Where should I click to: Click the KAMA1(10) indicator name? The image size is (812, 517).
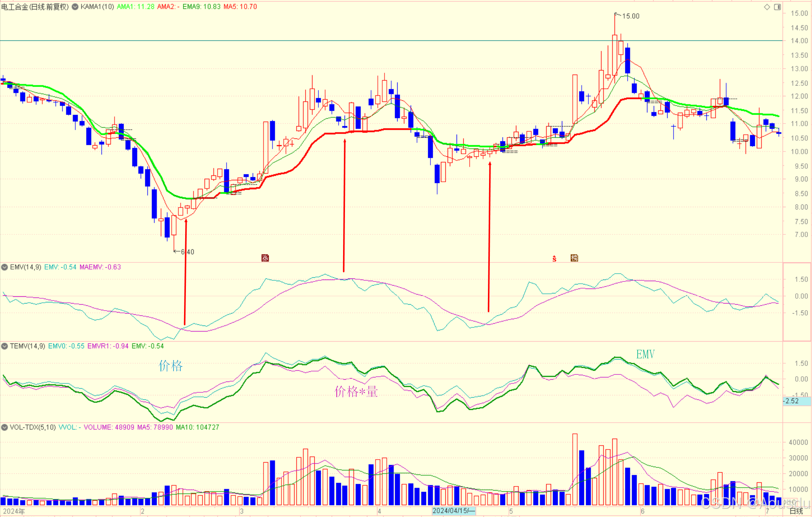97,7
